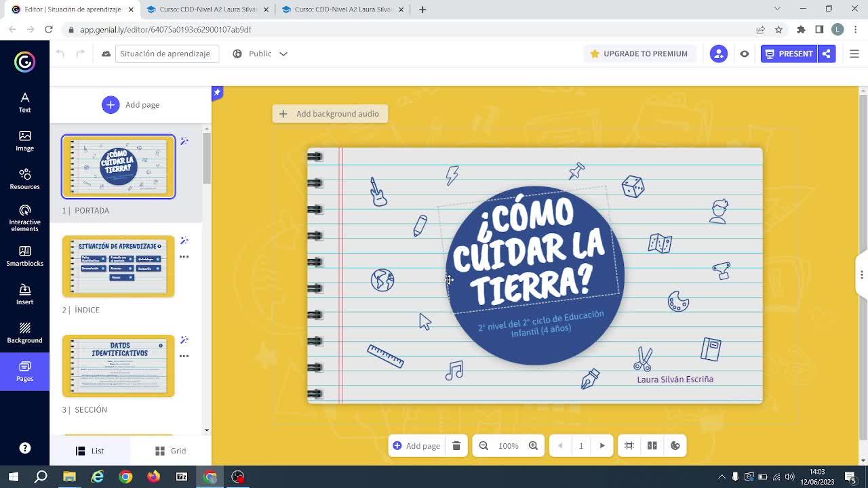Click Upgrade to Premium button
868x488 pixels.
639,54
